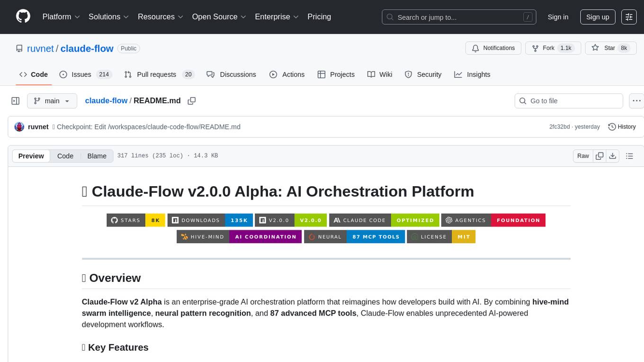Click the Key Features heading

115,347
